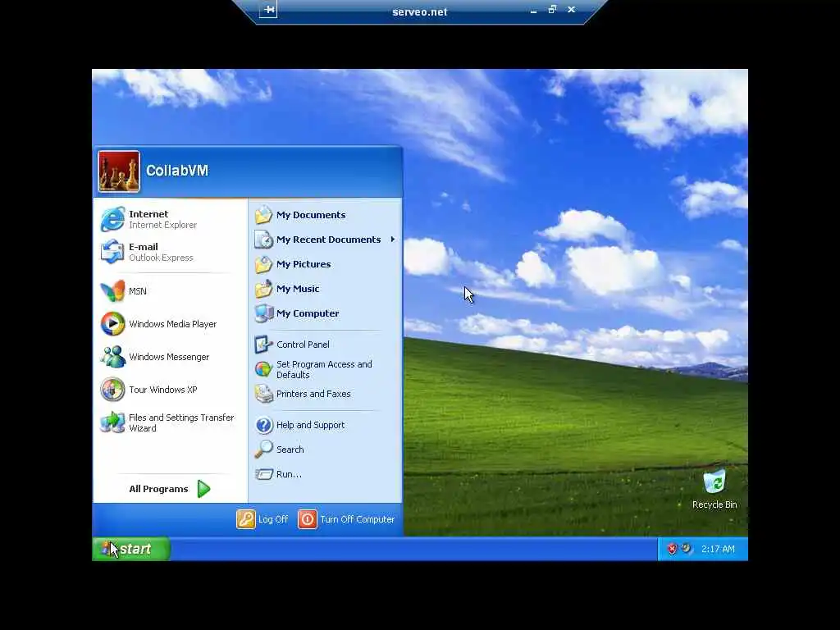Click the Printers and Faxes text label
The image size is (840, 630).
pyautogui.click(x=313, y=394)
